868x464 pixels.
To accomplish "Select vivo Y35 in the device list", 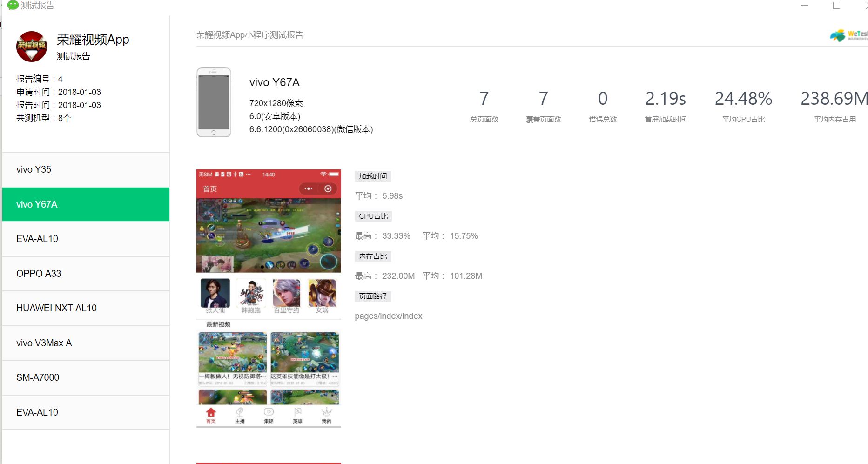I will (x=86, y=170).
